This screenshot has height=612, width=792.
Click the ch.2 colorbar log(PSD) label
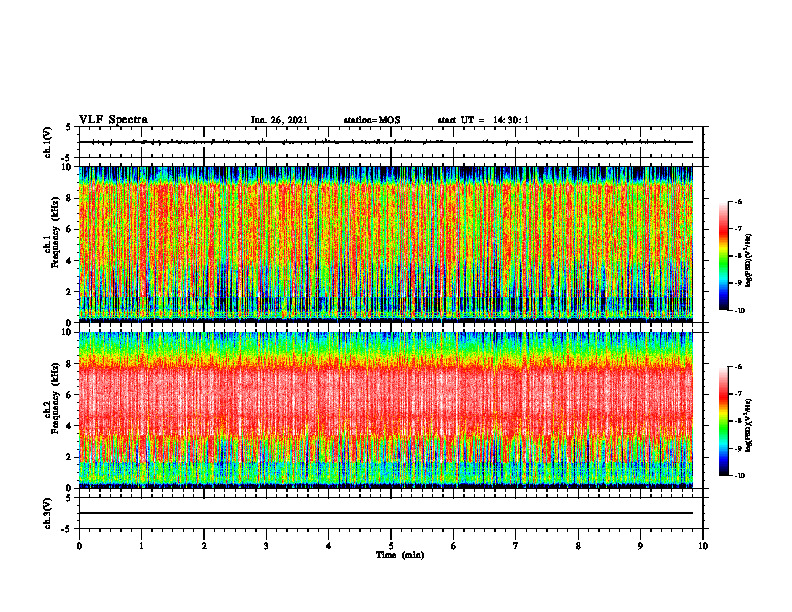coord(749,425)
